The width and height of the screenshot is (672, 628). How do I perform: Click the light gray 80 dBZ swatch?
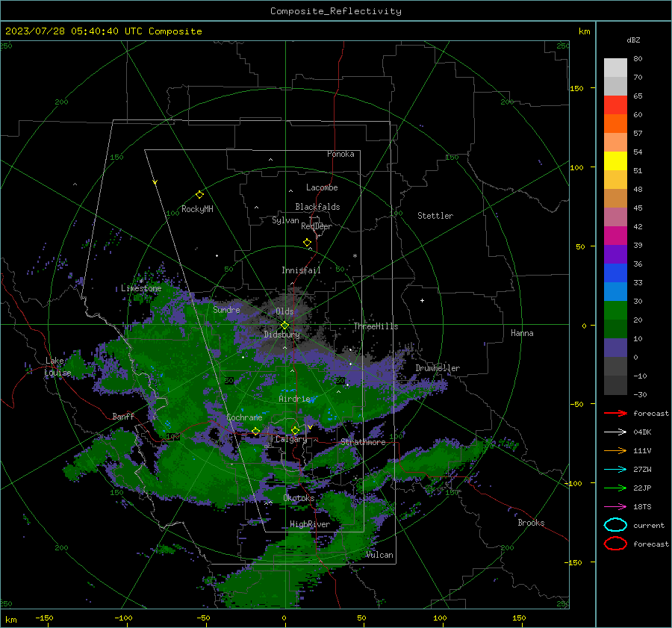(x=615, y=67)
